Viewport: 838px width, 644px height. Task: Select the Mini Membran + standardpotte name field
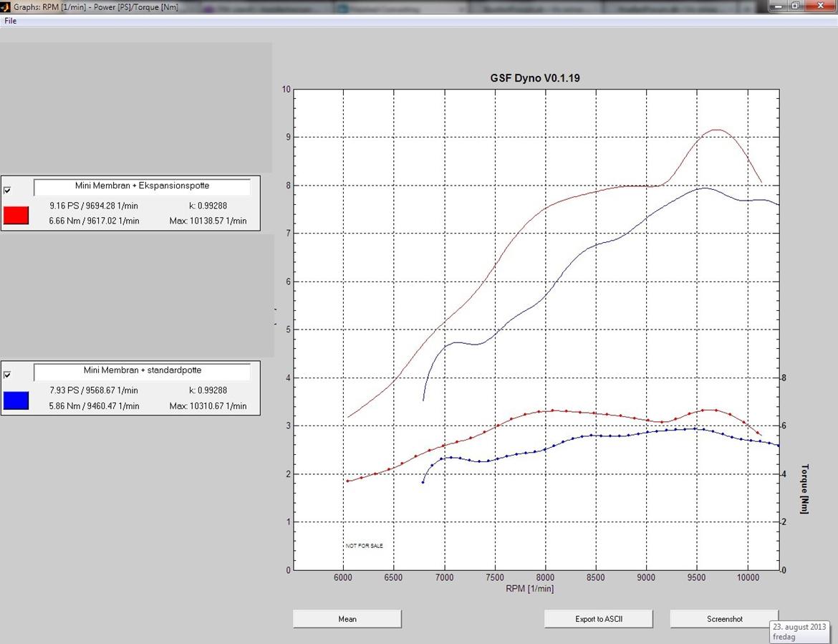point(141,370)
